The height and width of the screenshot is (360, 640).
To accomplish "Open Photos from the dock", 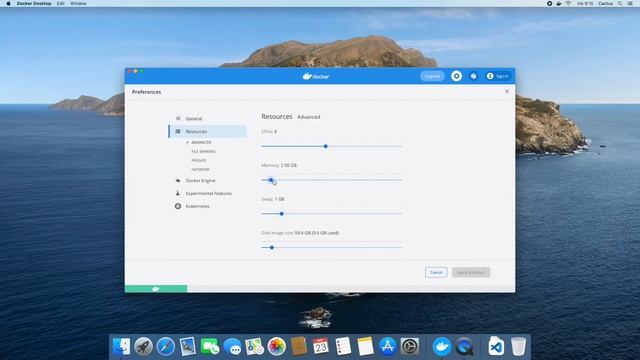I will click(276, 347).
